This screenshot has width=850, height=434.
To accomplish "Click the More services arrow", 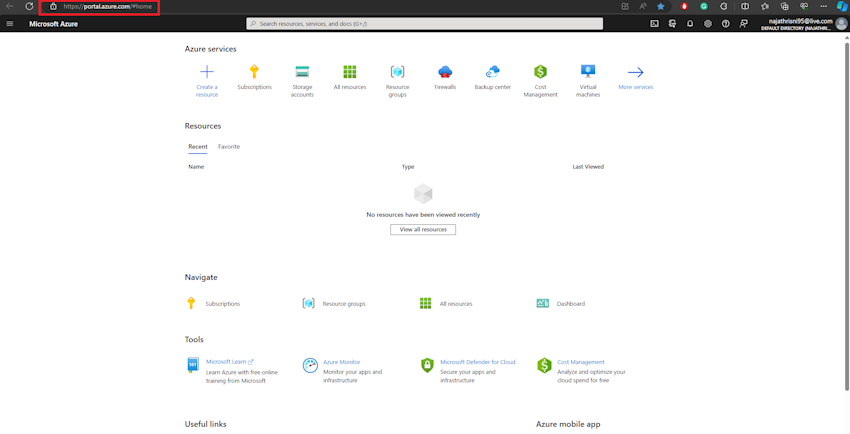I will point(636,72).
